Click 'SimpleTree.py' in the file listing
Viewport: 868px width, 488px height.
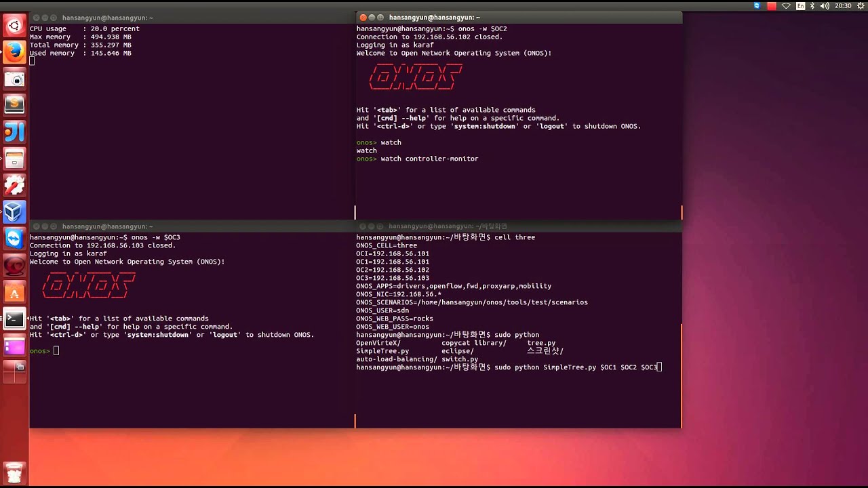(382, 351)
